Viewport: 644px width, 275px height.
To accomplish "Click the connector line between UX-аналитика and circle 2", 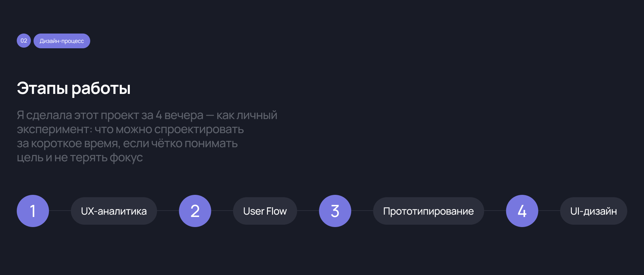I will (168, 211).
